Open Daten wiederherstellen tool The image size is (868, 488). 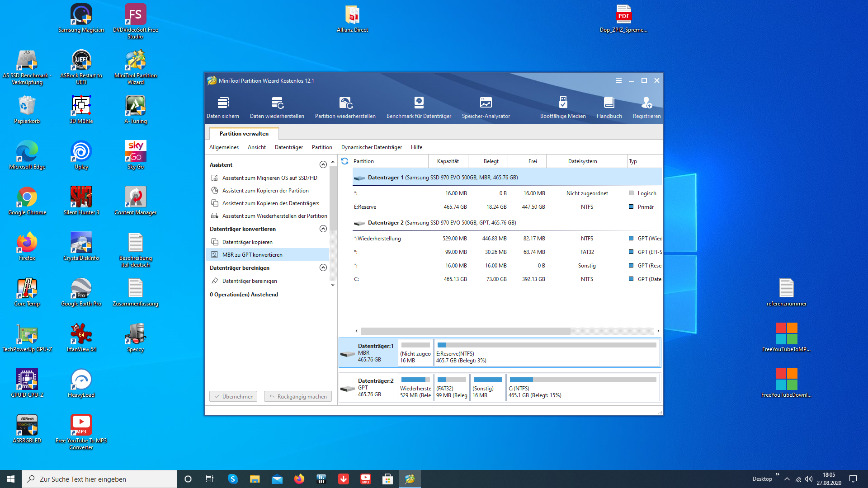pos(277,108)
